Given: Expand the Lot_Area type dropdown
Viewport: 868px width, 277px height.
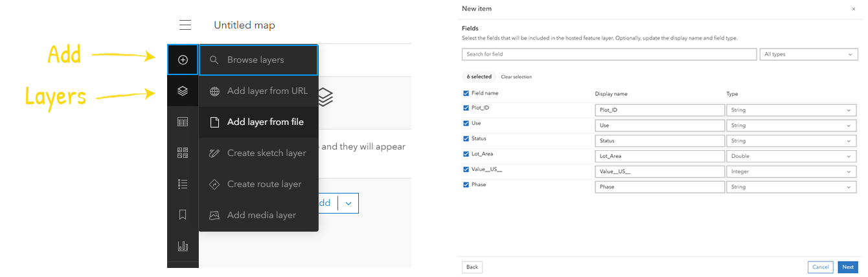Looking at the screenshot, I should (792, 157).
